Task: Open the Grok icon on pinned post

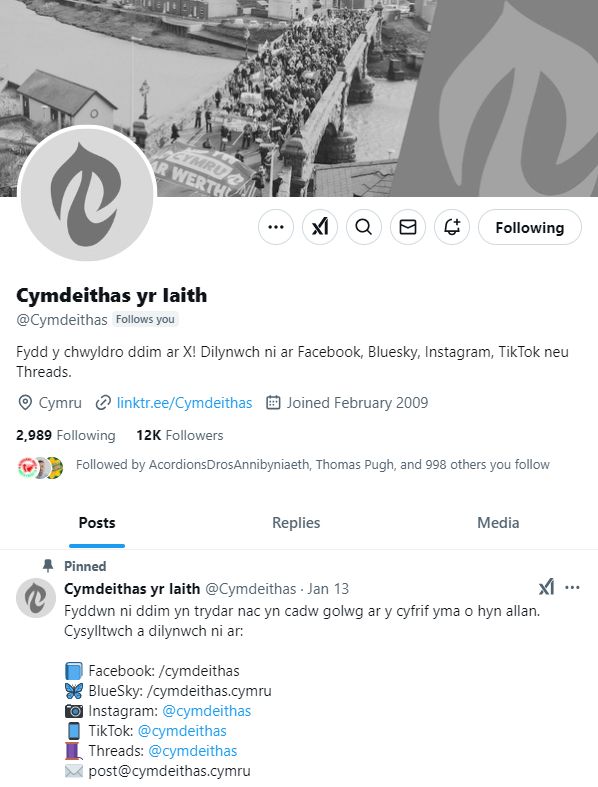Action: (546, 587)
